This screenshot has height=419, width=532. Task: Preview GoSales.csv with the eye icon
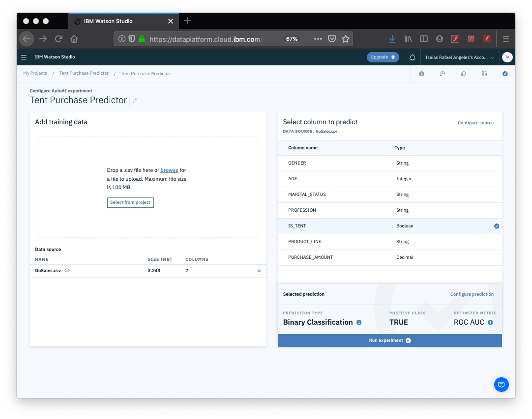point(67,271)
